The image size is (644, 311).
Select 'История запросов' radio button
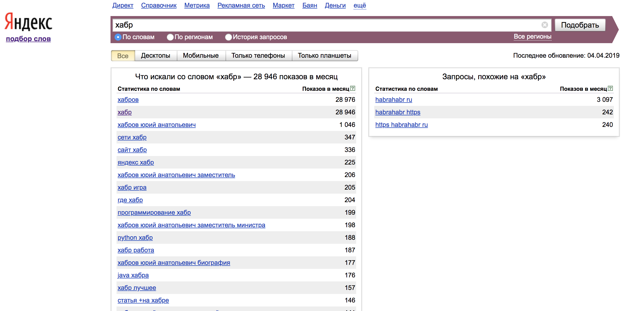click(228, 37)
